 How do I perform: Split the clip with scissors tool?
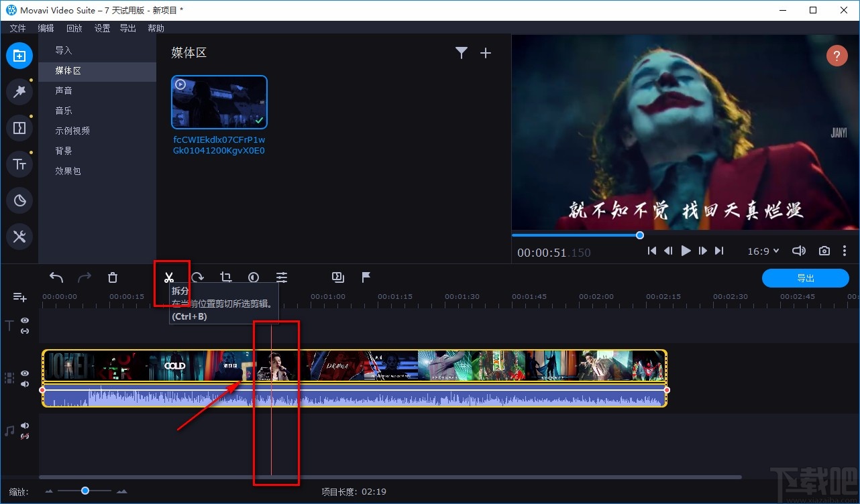point(169,277)
